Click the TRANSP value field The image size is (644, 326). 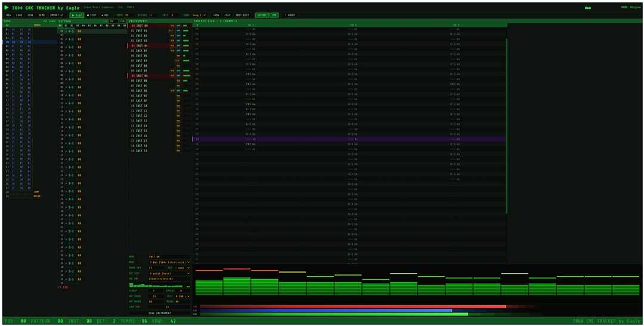(155, 291)
